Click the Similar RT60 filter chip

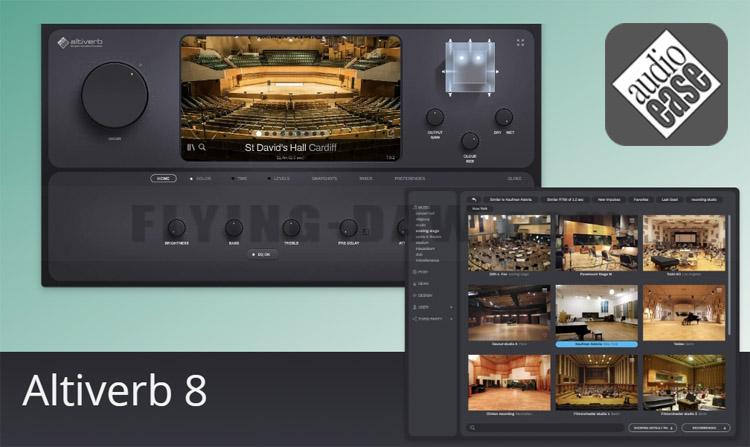pyautogui.click(x=565, y=199)
